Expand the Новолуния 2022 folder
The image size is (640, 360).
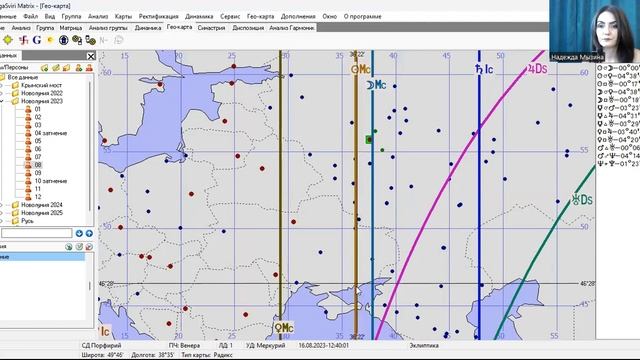(x=1, y=93)
